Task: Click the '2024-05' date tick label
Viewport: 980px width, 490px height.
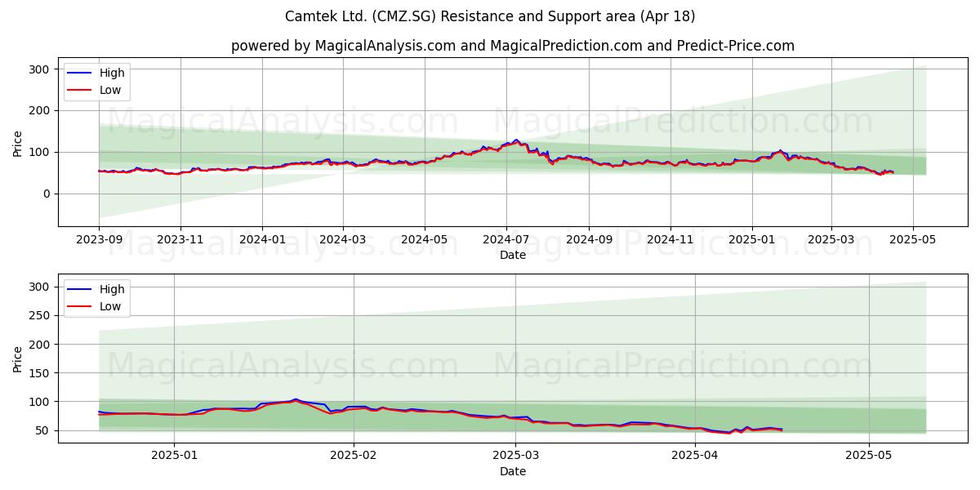Action: coord(424,239)
